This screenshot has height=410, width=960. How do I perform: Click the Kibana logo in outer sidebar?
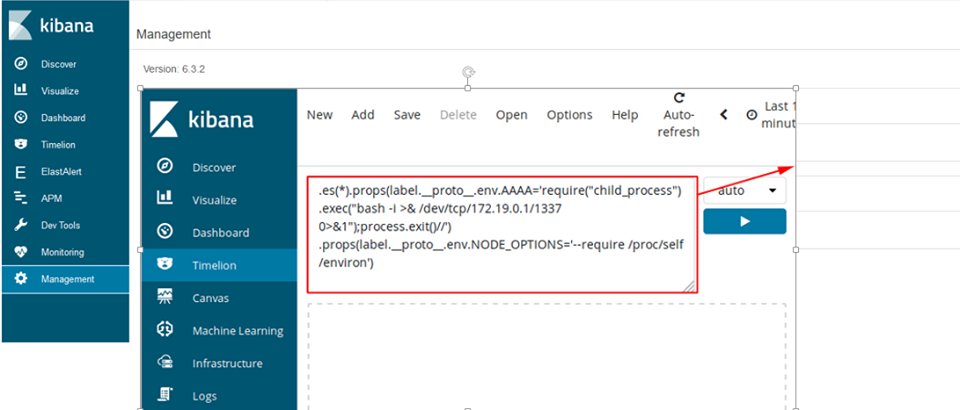pos(51,26)
